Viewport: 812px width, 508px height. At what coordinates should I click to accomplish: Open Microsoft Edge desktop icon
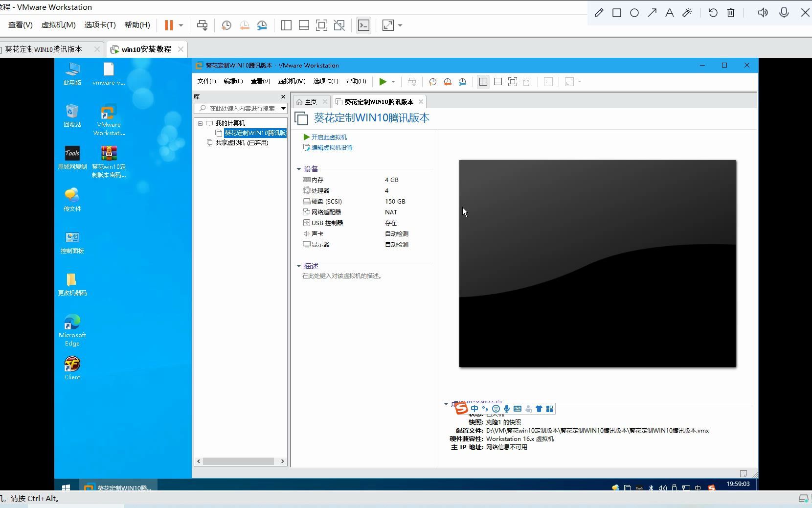coord(72,330)
